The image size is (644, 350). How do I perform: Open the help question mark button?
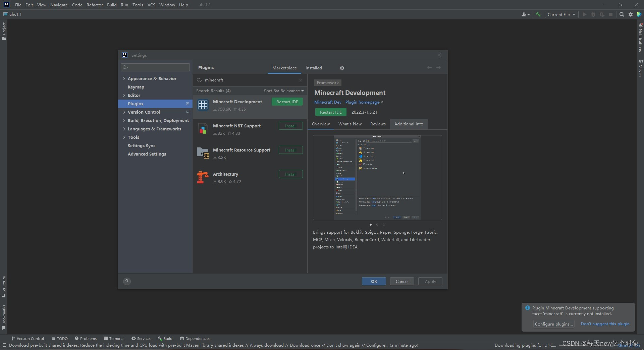127,282
